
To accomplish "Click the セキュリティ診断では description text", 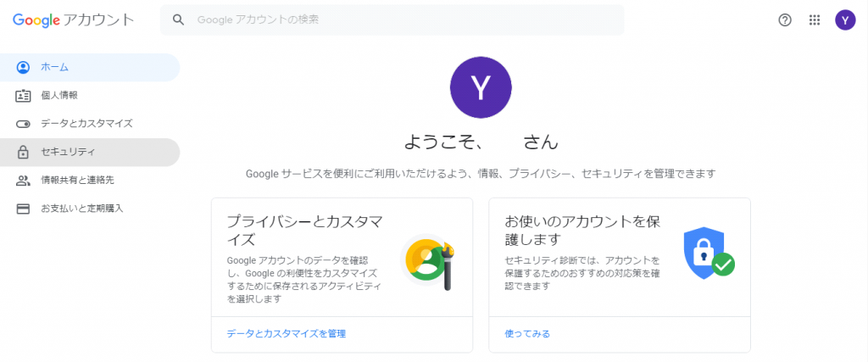I will (x=582, y=273).
